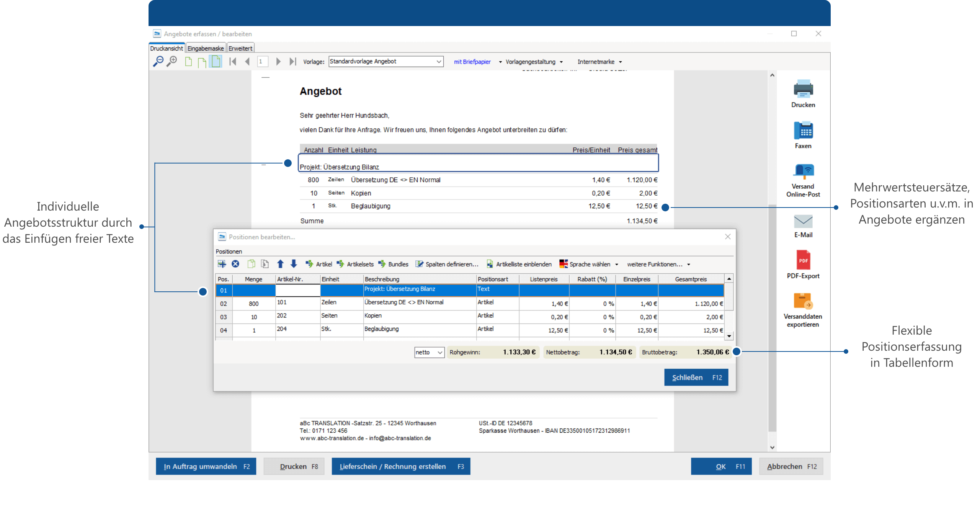Viewport: 980px width, 523px height.
Task: Click In Auftrag umwandeln button
Action: (206, 466)
